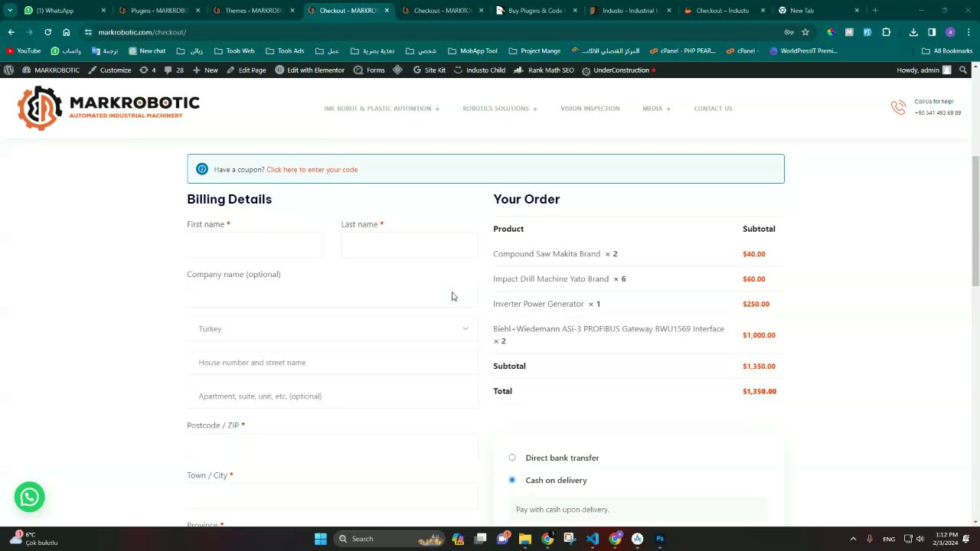This screenshot has width=980, height=551.
Task: Switch to Buy Plugins & Code tab
Action: [x=537, y=11]
